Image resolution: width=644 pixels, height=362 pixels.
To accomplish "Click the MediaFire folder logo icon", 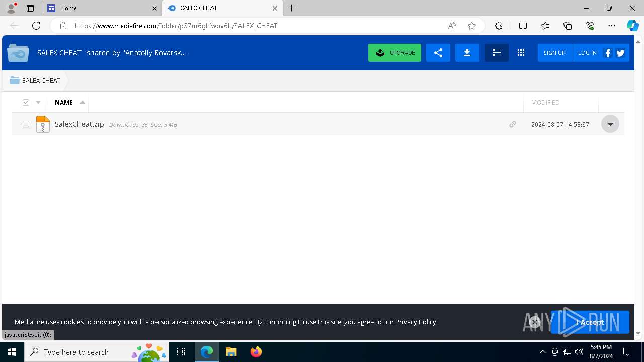I will click(18, 53).
